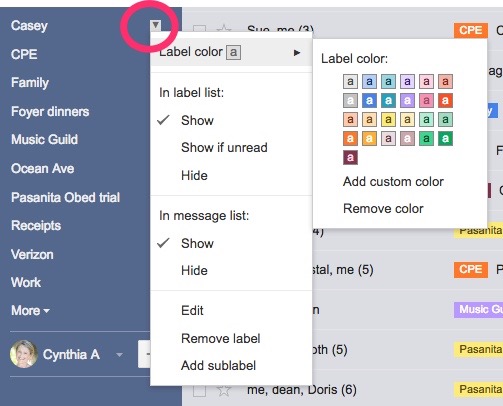Select Hide under In label list

194,175
